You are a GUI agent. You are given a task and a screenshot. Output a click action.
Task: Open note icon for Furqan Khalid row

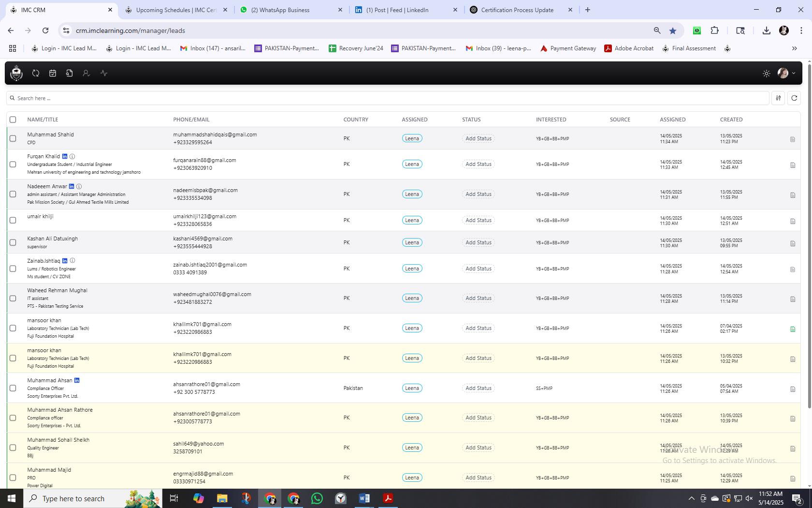pos(793,165)
